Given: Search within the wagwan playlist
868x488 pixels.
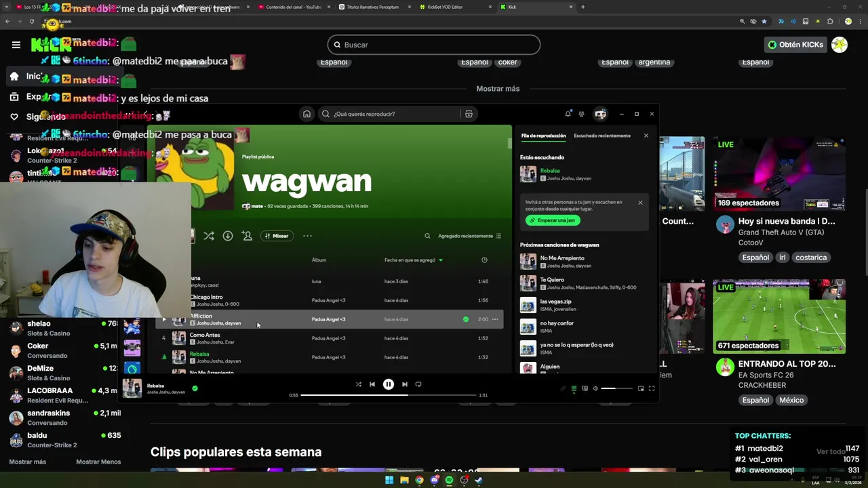Looking at the screenshot, I should 427,236.
